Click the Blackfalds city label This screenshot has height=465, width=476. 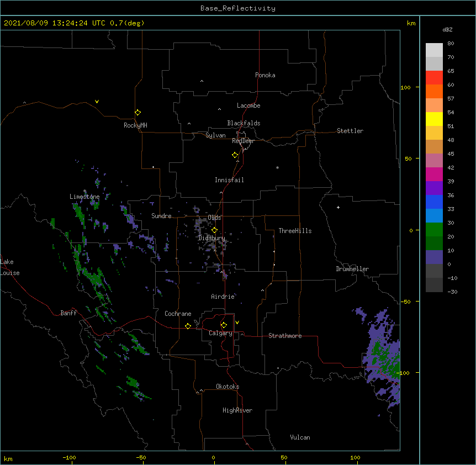244,123
